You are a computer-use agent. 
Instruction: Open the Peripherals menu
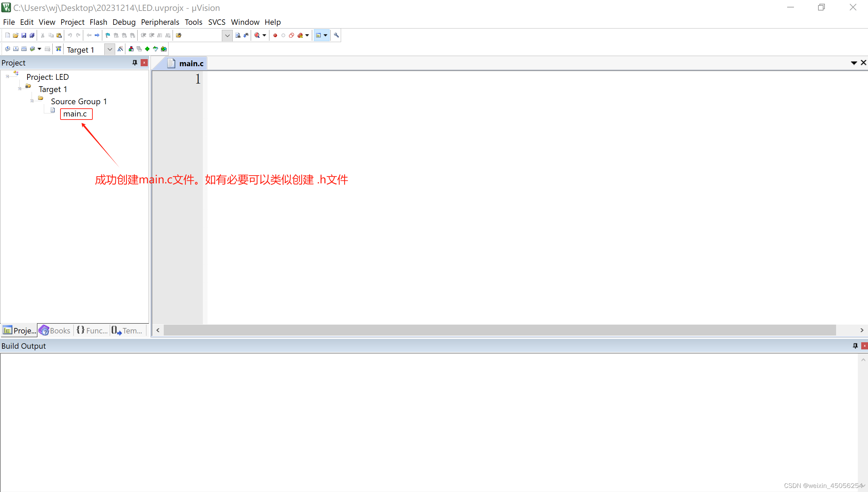click(x=160, y=22)
